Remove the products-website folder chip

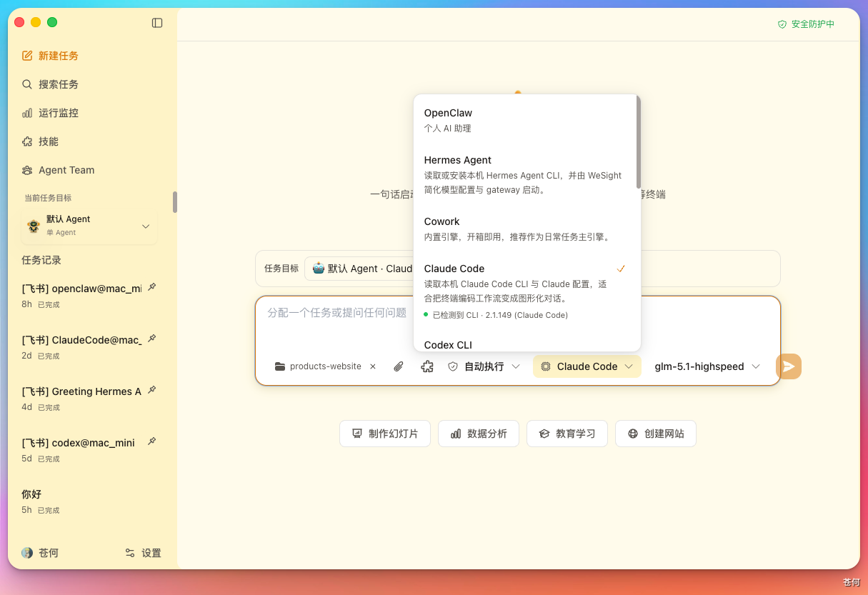(x=373, y=366)
